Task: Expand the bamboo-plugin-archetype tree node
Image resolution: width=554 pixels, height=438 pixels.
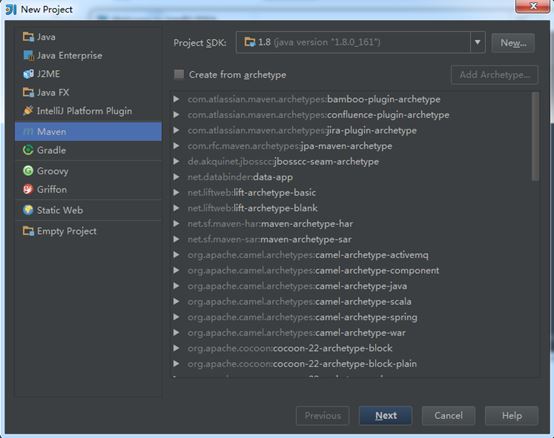Action: click(x=176, y=99)
